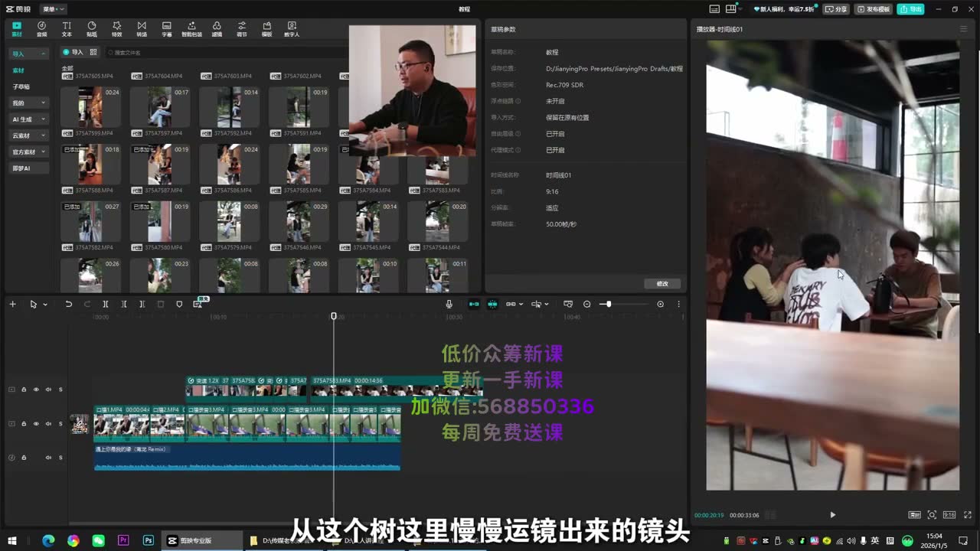980x551 pixels.
Task: Open the 贴纸 (Stickers) tab
Action: point(92,29)
